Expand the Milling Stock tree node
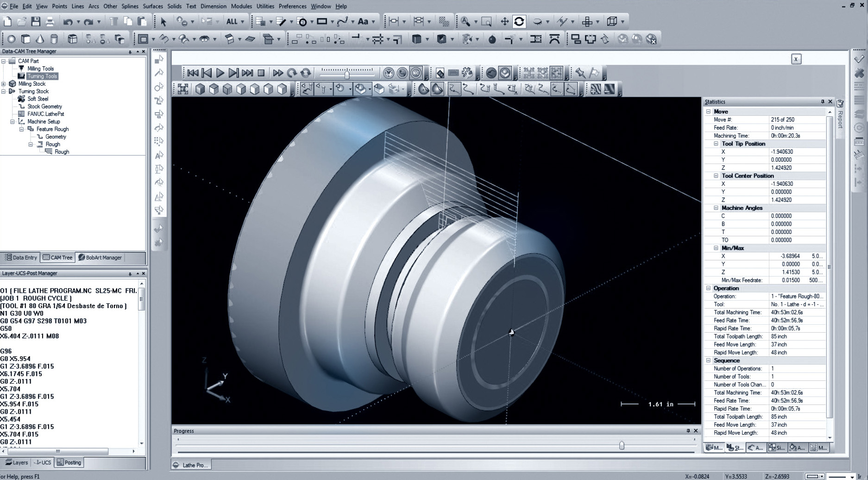Image resolution: width=868 pixels, height=480 pixels. click(x=4, y=84)
